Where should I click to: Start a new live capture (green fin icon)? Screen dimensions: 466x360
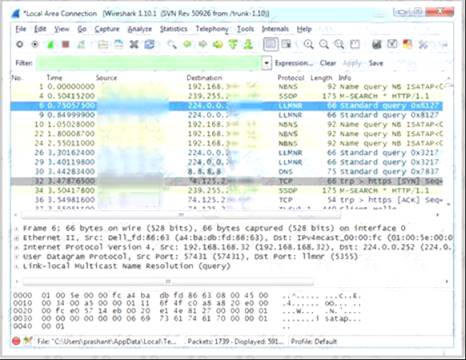(x=50, y=44)
